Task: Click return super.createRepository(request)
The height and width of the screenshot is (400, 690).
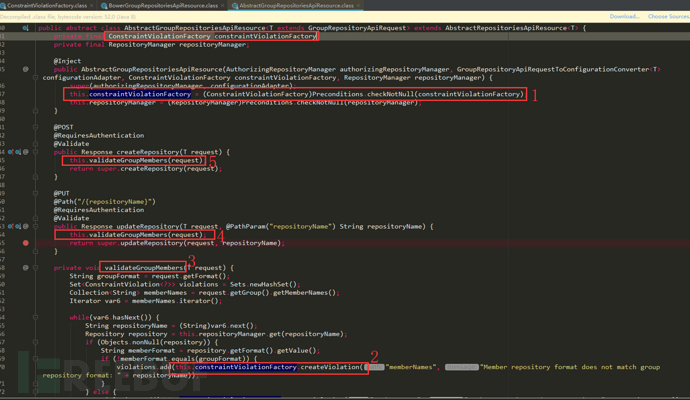Action: [x=145, y=169]
